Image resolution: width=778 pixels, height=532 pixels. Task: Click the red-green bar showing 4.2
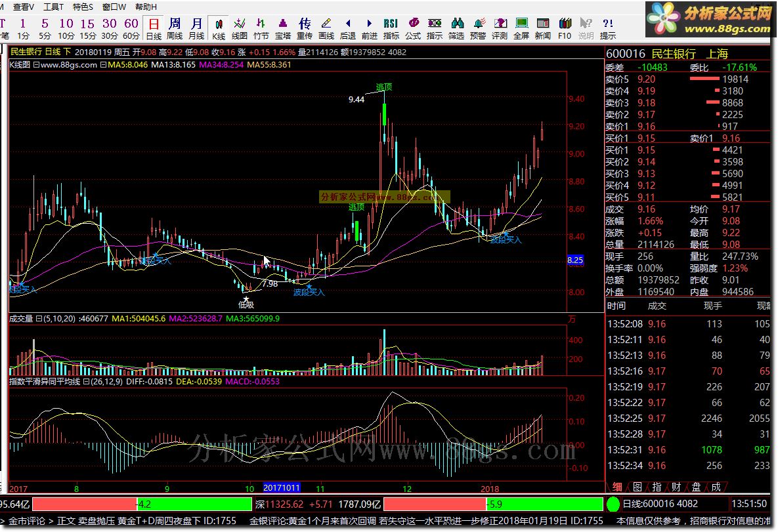point(142,504)
